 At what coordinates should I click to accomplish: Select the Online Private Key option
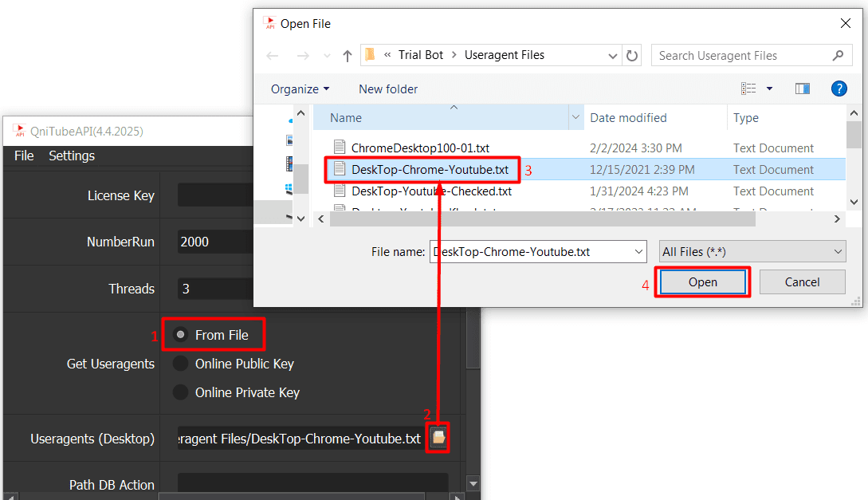[x=180, y=392]
